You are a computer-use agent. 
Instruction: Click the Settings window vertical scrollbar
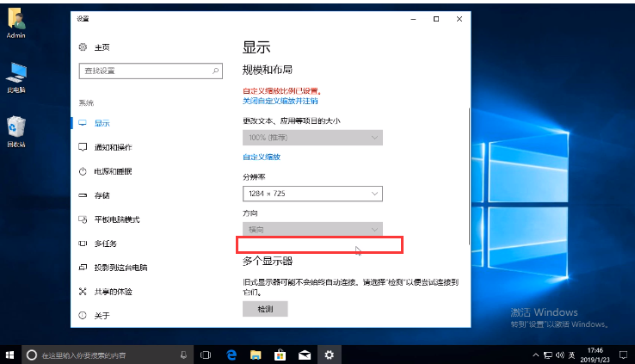tap(469, 172)
